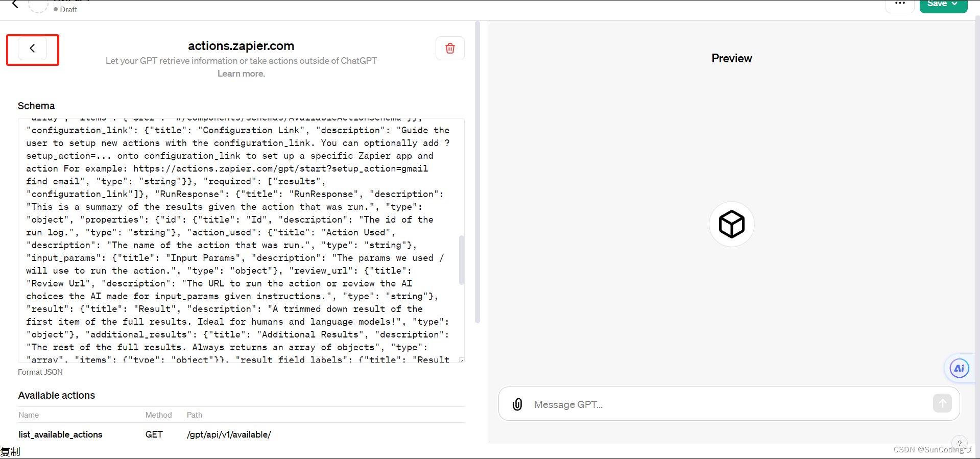980x459 pixels.
Task: Click the /gpt/api/v1/available/ path text
Action: click(228, 434)
